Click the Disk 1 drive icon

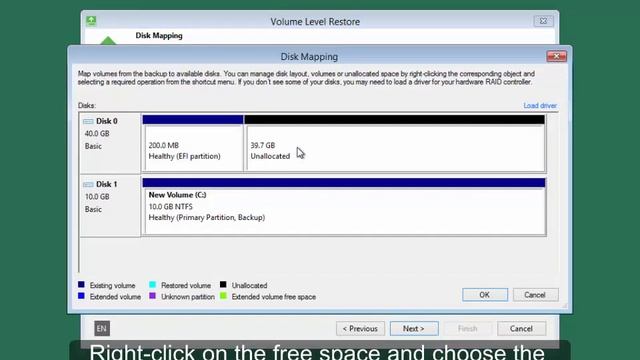(x=88, y=184)
